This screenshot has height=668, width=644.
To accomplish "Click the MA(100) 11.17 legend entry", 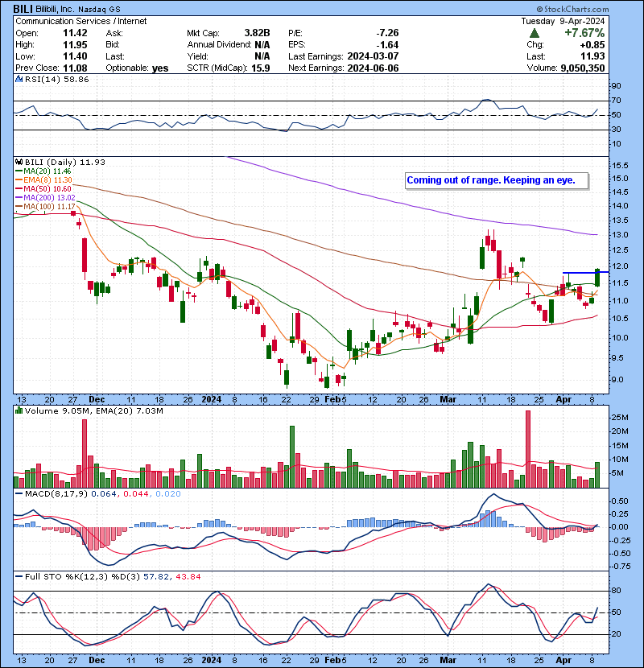I will click(45, 207).
